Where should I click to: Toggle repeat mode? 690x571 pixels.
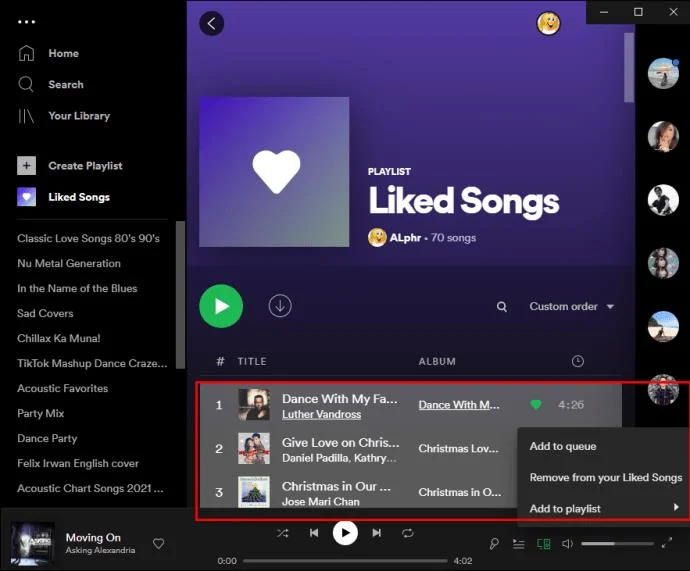pyautogui.click(x=408, y=533)
